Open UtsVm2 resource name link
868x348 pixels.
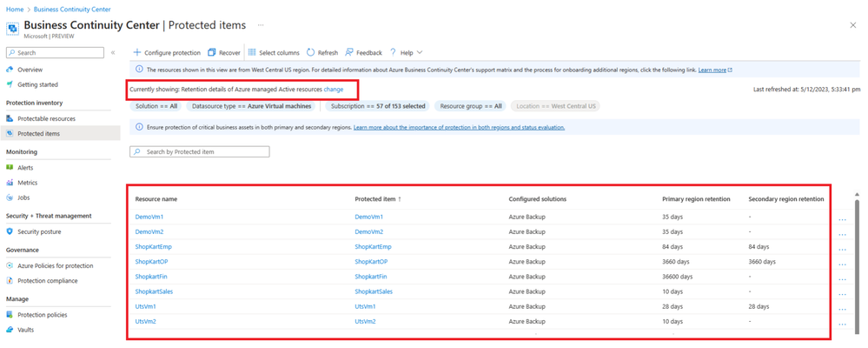point(146,321)
